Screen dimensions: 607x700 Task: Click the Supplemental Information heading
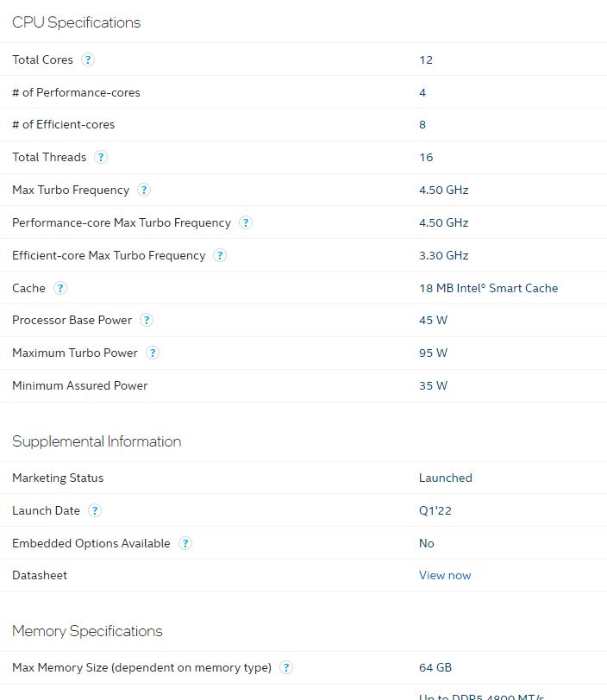coord(97,441)
